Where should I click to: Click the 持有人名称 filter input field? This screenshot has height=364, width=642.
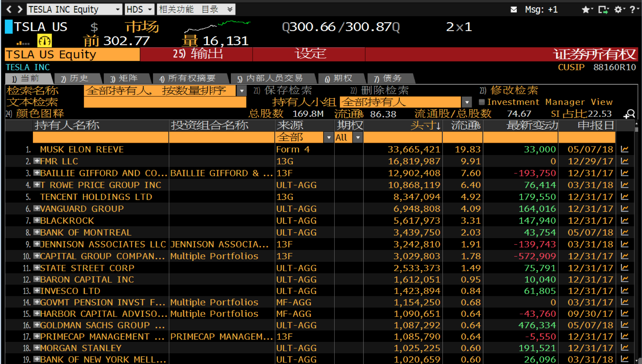tap(100, 138)
